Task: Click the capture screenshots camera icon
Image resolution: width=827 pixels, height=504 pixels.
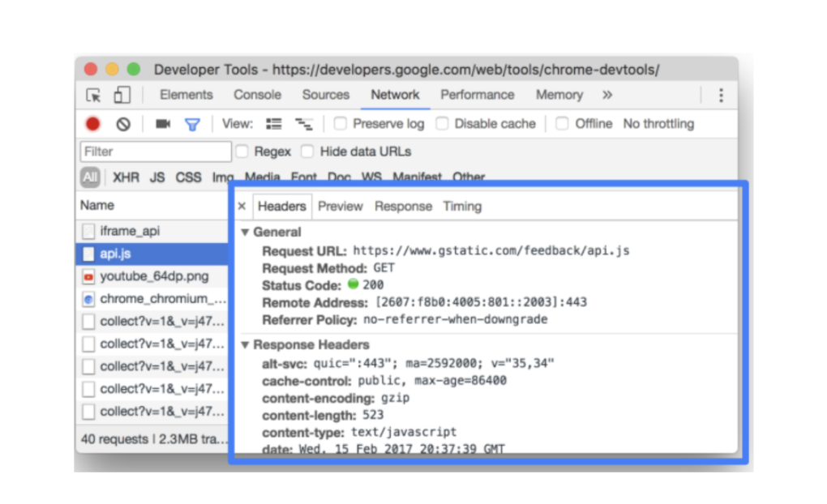Action: 163,124
